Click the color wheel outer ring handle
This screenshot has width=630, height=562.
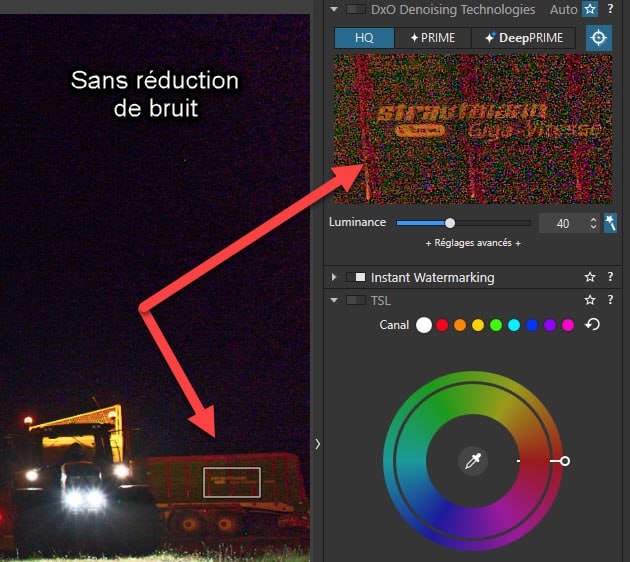(x=565, y=461)
